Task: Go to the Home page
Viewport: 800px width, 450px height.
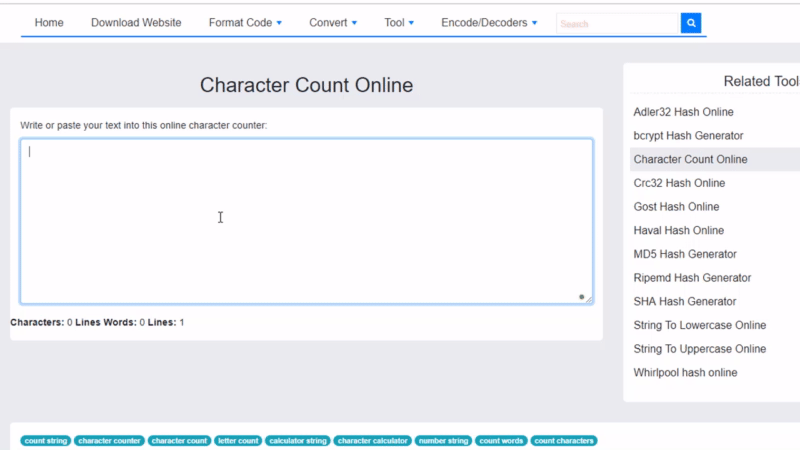Action: 49,23
